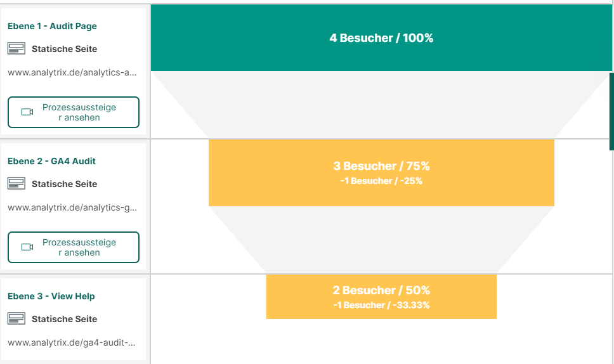Click the -1 Besucher / -33.33% dropoff label
Viewport: 614px width, 364px height.
[x=381, y=305]
